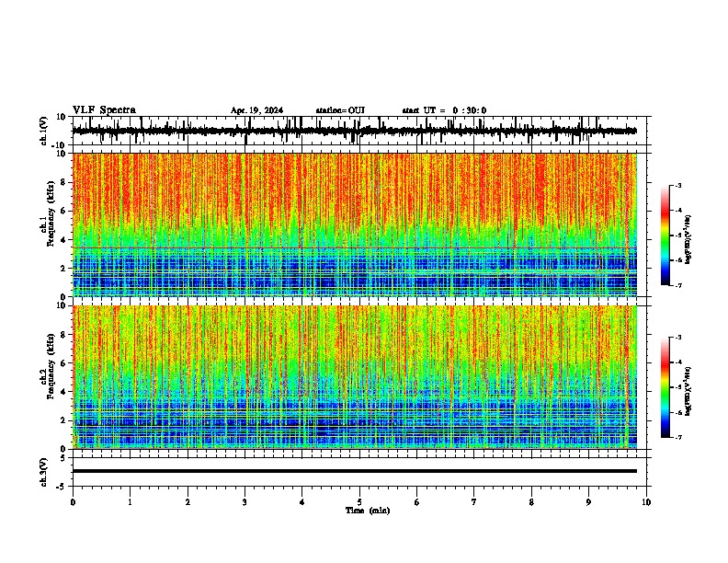Viewport: 728px width, 563px height.
Task: Click the "start UT = 0 :30: 0" text
Action: click(x=444, y=110)
